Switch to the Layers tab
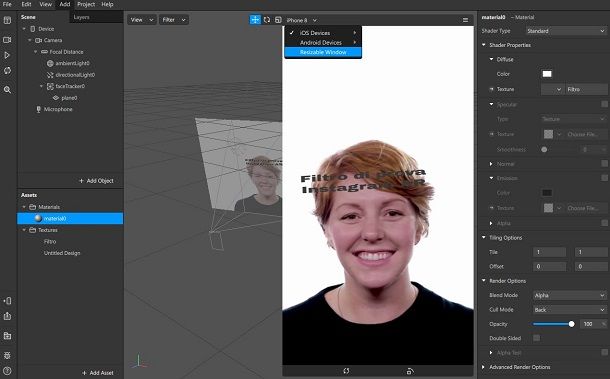The width and height of the screenshot is (610, 379). 81,17
